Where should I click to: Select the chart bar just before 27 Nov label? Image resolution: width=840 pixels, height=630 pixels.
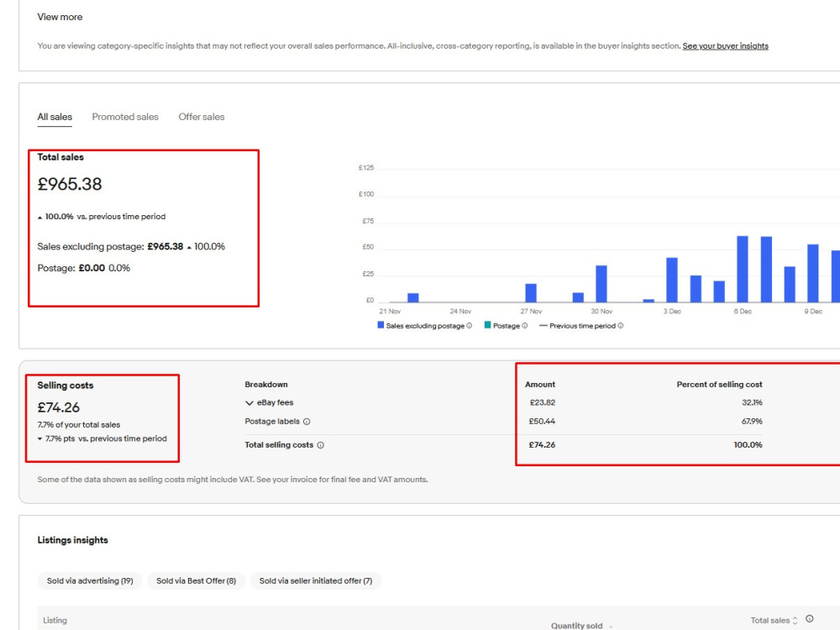point(531,293)
